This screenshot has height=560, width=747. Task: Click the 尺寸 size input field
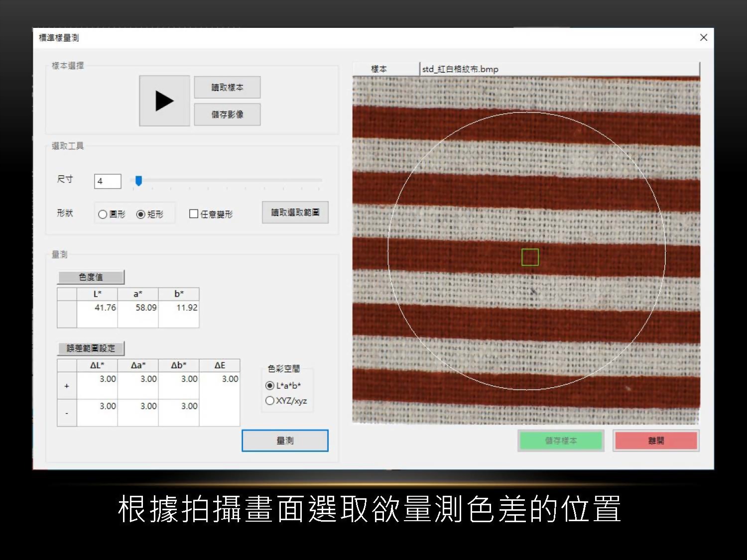click(108, 181)
